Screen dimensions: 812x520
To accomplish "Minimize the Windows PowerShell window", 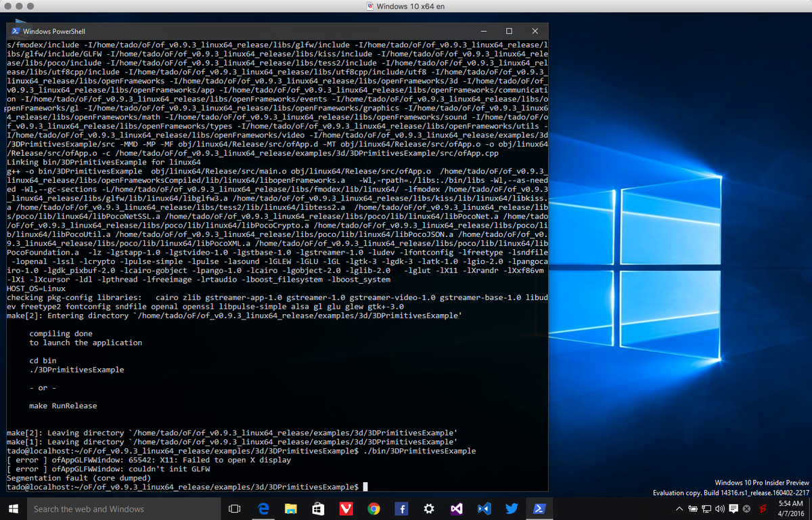I will click(483, 31).
